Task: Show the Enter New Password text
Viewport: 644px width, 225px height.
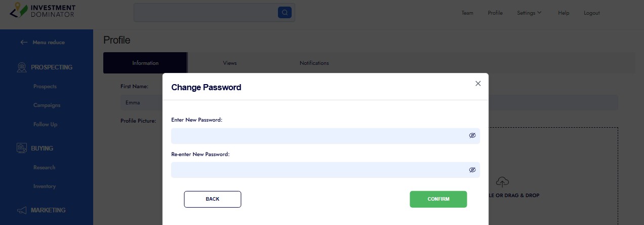Action: click(x=472, y=136)
